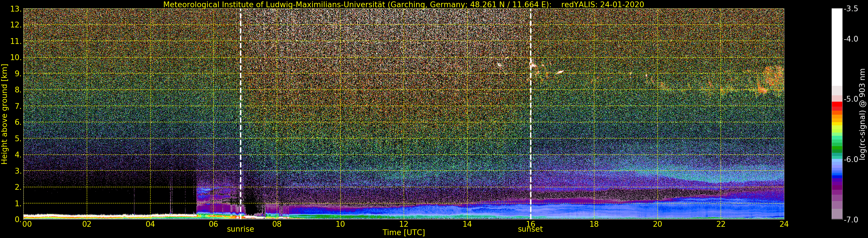Screen dimensions: 868x238
Task: Click the time tick label '24'
Action: click(784, 224)
